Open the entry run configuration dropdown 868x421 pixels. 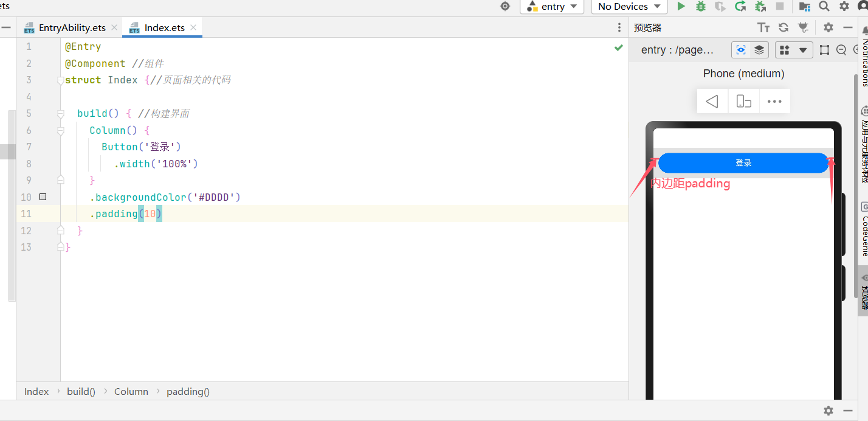coord(553,6)
